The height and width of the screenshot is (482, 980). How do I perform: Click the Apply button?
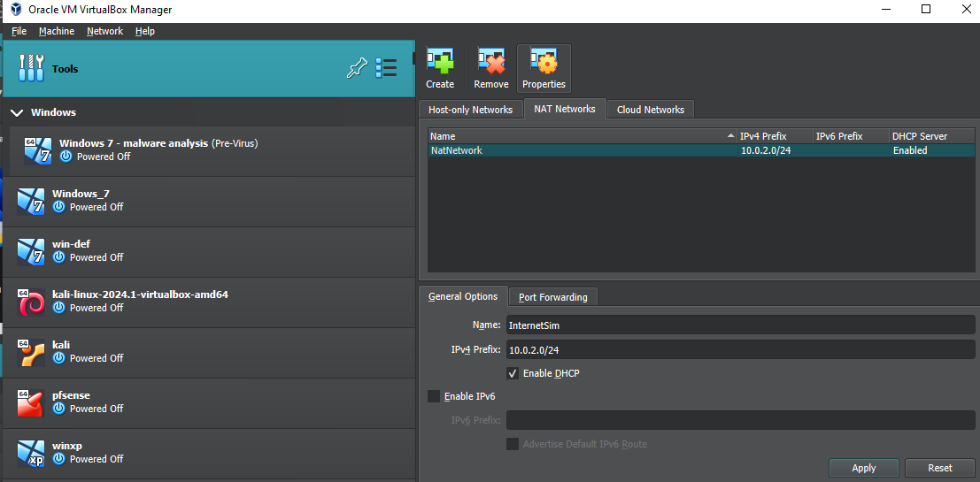[x=864, y=468]
